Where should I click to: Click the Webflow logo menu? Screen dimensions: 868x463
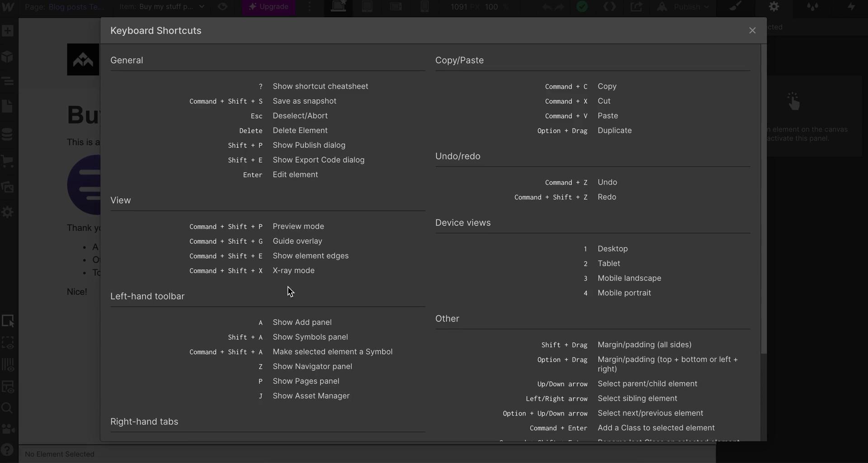9,7
